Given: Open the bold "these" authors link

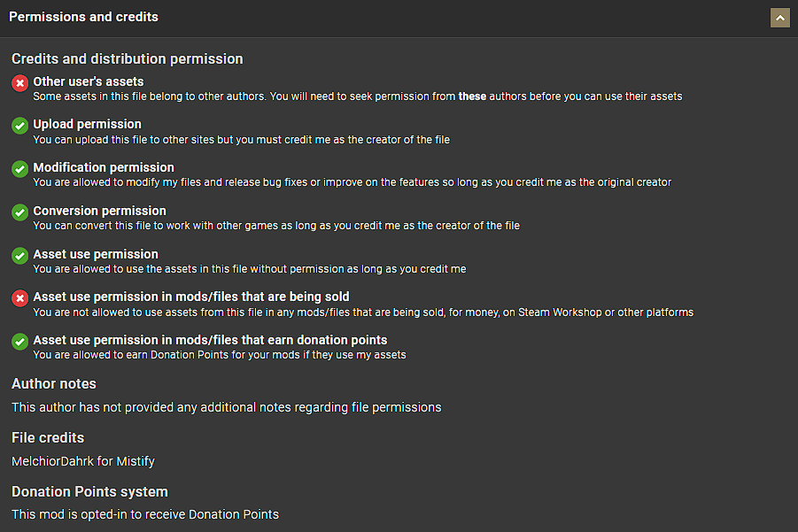Looking at the screenshot, I should click(472, 96).
